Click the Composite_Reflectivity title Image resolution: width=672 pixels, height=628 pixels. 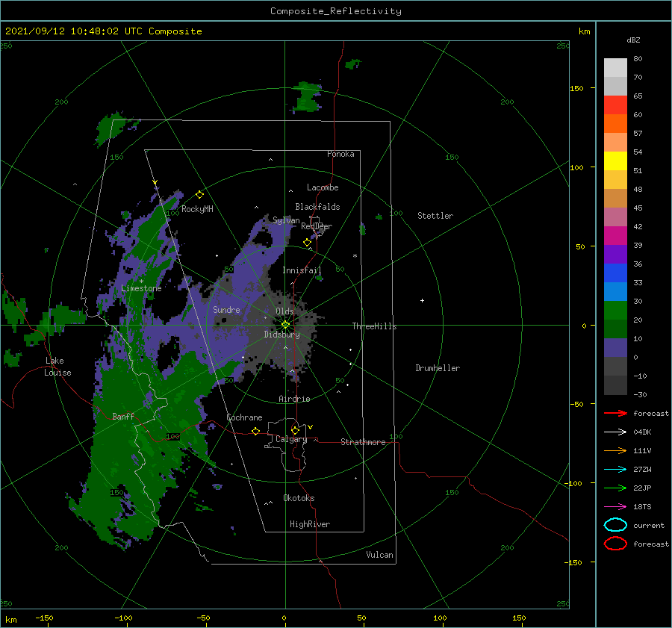click(335, 11)
